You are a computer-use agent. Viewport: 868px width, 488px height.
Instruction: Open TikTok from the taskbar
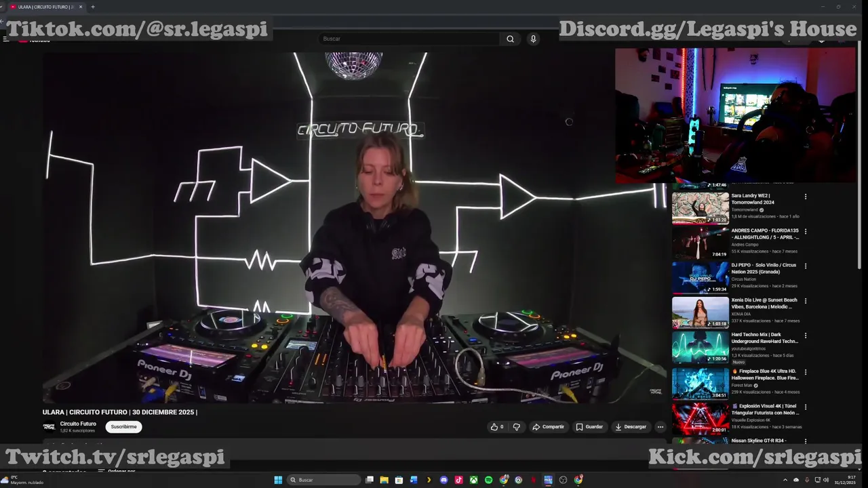(459, 480)
